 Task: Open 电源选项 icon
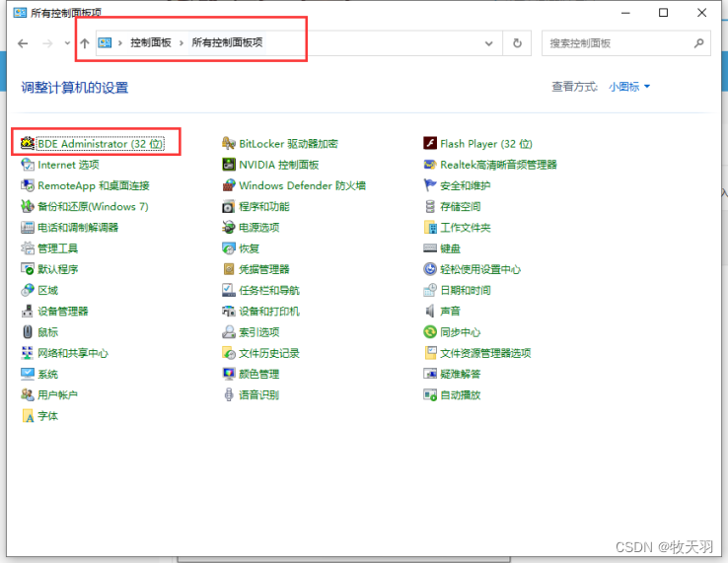click(229, 227)
